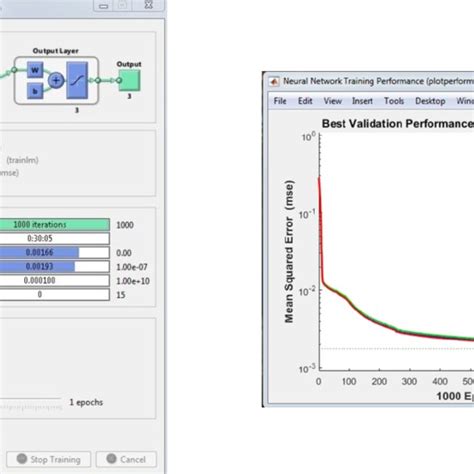Click the plus summation node in diagram
This screenshot has width=474, height=474.
point(56,80)
